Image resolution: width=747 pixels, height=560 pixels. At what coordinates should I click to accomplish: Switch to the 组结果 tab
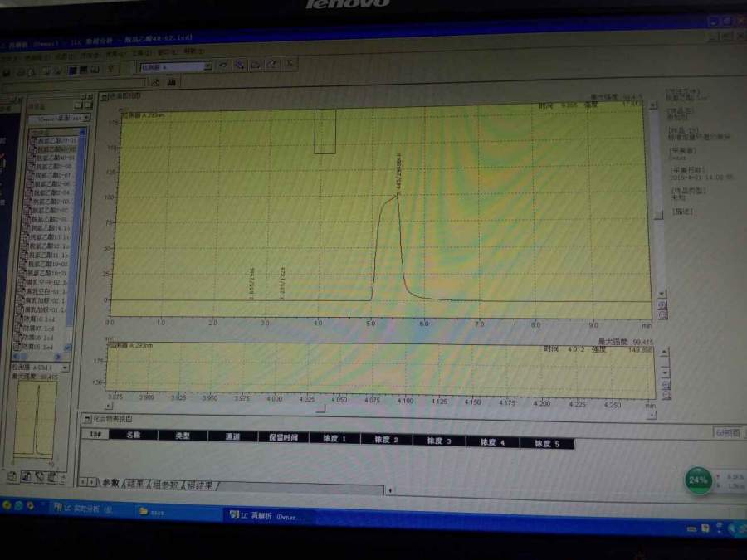click(200, 485)
